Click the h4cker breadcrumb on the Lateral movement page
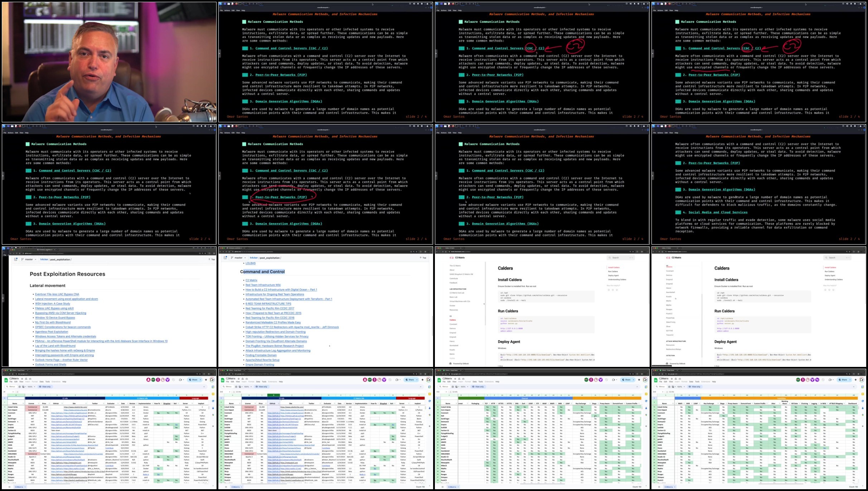868x491 pixels. tap(44, 259)
